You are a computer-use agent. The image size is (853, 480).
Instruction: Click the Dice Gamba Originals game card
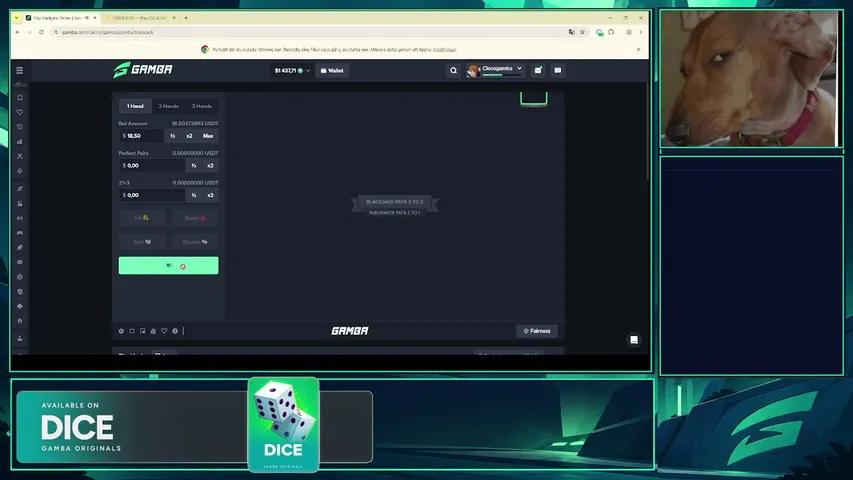pos(283,424)
